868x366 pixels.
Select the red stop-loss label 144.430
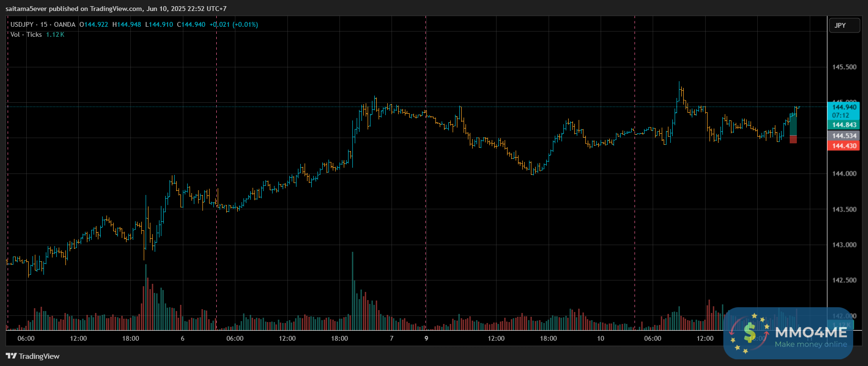844,146
